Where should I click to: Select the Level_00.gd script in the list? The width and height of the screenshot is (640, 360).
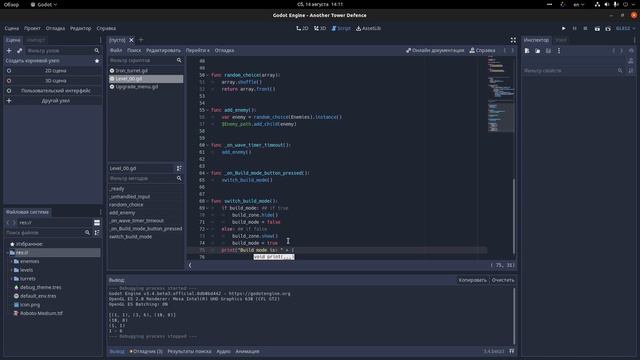[x=146, y=79]
